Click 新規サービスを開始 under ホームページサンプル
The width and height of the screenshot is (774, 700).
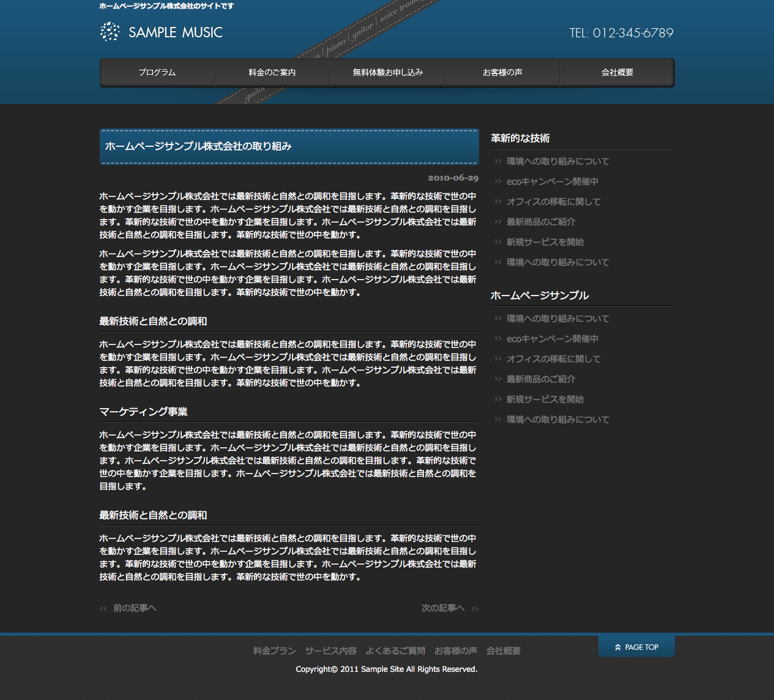(x=545, y=400)
